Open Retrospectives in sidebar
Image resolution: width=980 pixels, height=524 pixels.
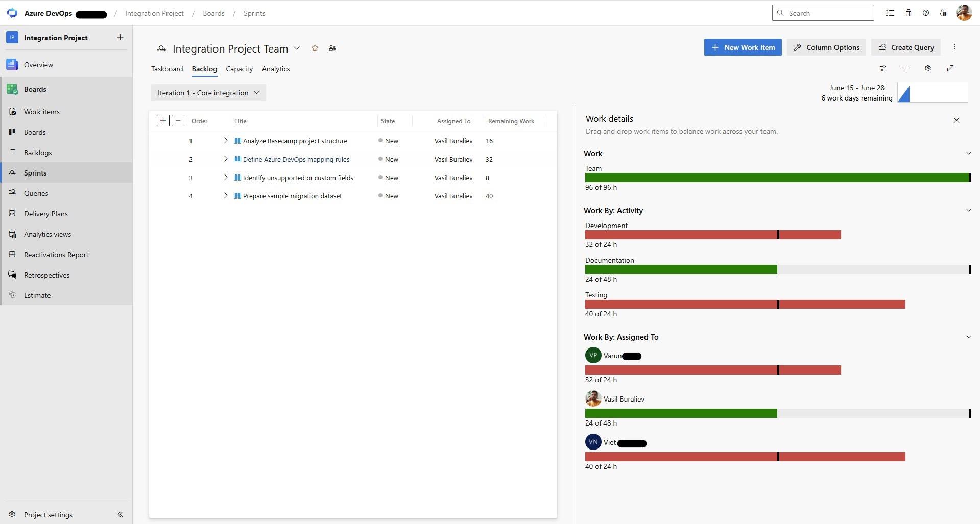[46, 275]
